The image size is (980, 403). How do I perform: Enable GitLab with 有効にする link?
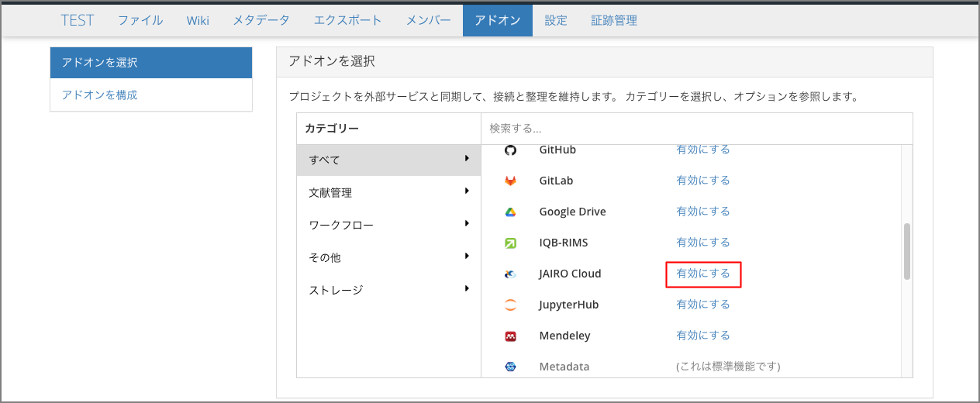click(703, 181)
